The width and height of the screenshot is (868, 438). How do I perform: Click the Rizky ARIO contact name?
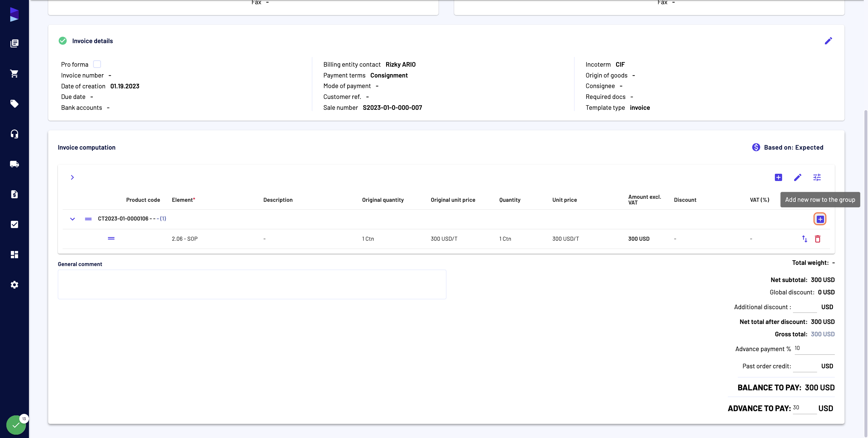[x=400, y=64]
